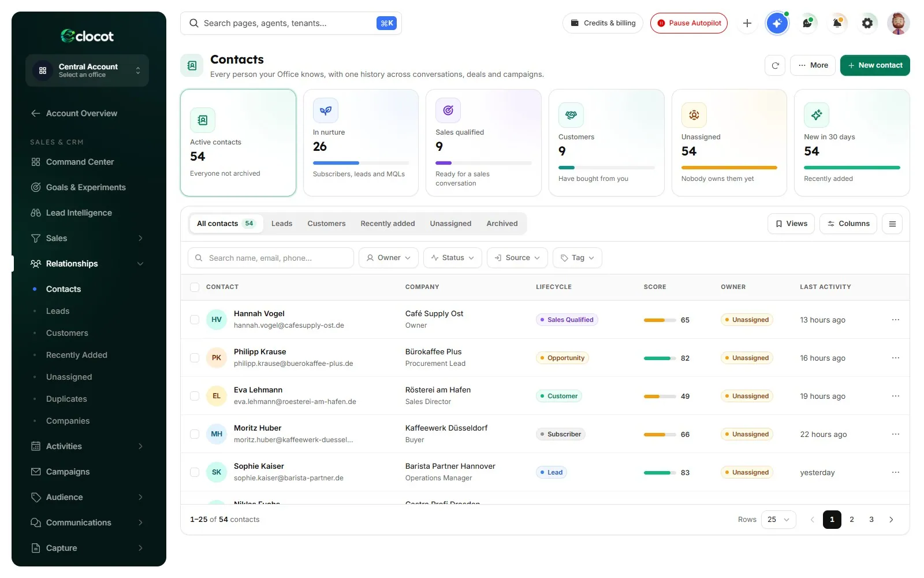This screenshot has width=924, height=578.
Task: Tick the checkbox for Sophie Kaiser
Action: pyautogui.click(x=195, y=472)
